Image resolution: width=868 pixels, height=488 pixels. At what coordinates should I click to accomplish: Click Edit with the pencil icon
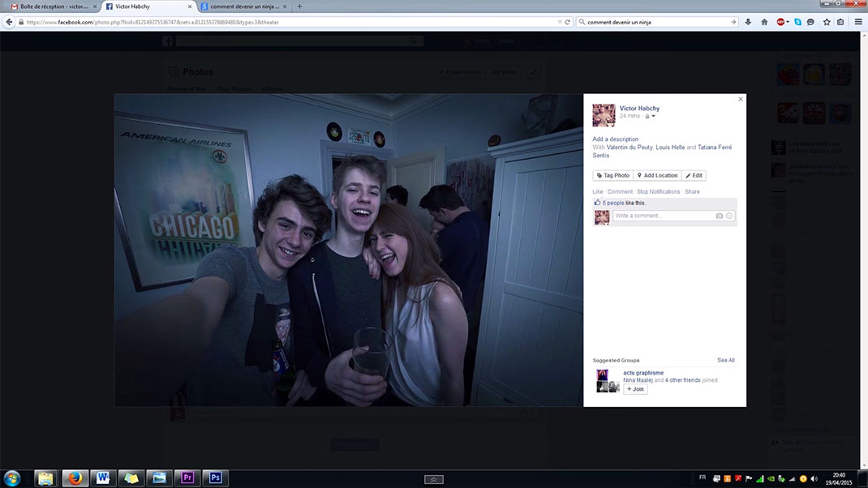(x=694, y=175)
